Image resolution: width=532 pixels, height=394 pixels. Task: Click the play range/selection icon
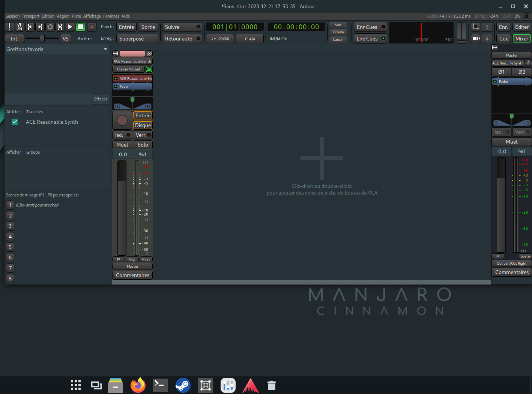coord(60,27)
